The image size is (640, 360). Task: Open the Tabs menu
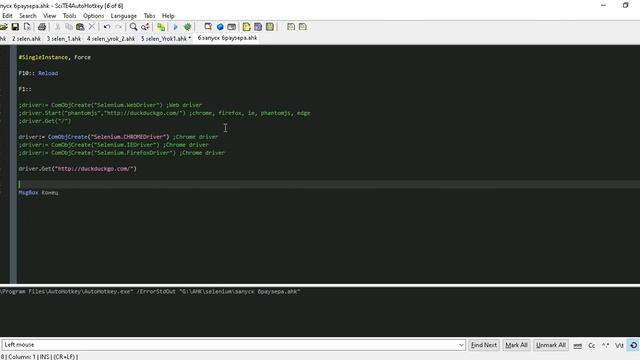pyautogui.click(x=149, y=16)
